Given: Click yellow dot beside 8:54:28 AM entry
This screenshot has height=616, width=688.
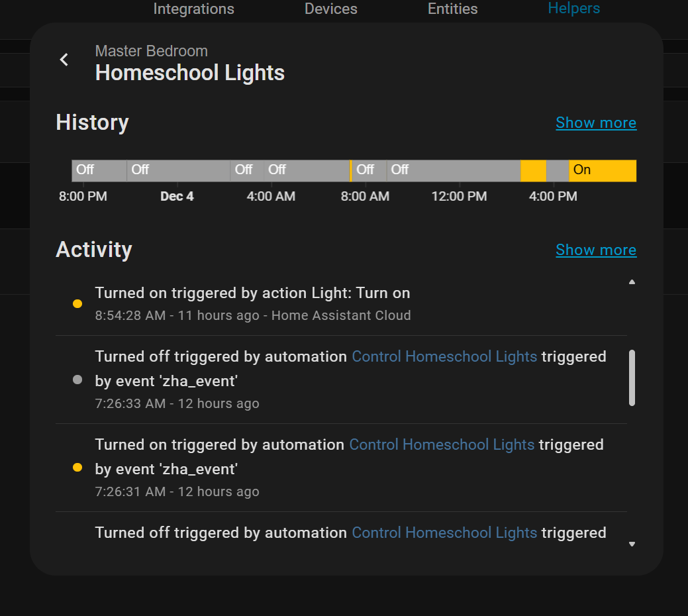Looking at the screenshot, I should 77,304.
